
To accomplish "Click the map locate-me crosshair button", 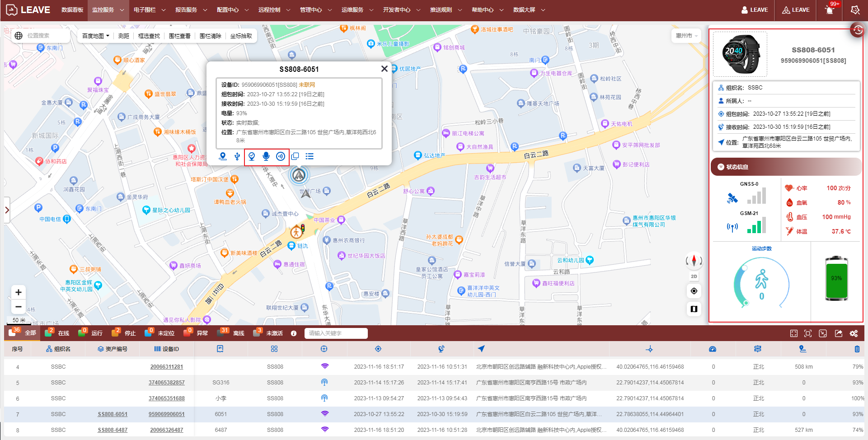I will (x=694, y=291).
